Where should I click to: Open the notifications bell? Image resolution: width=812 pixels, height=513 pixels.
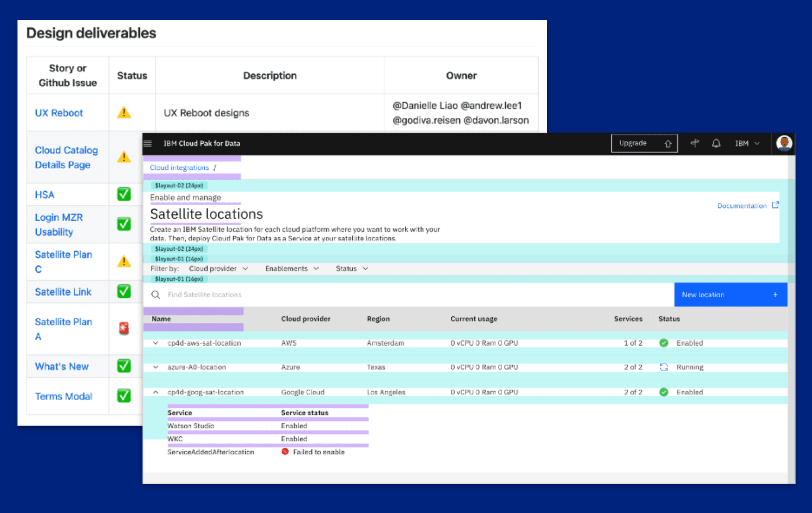[x=716, y=143]
